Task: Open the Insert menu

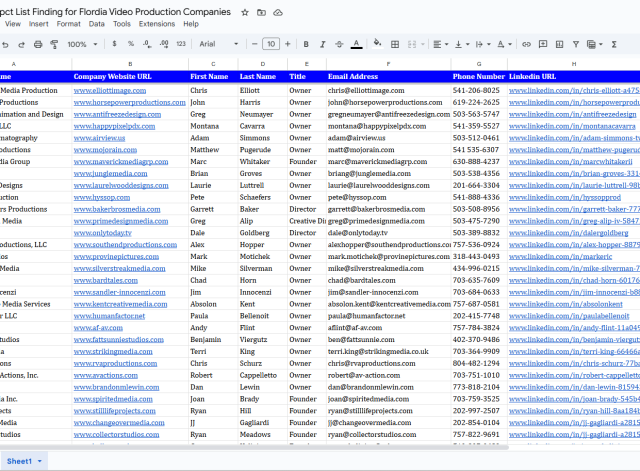Action: coord(38,24)
